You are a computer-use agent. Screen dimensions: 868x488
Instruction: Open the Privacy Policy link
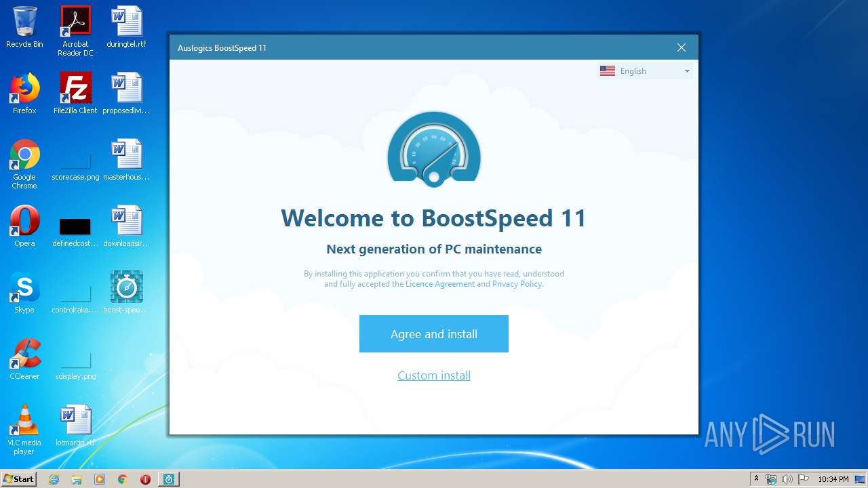(517, 284)
